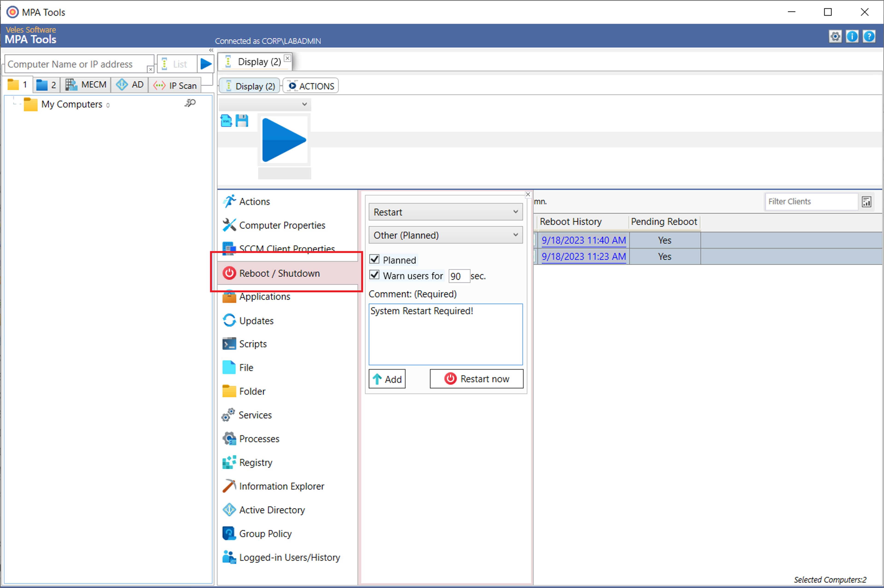884x588 pixels.
Task: Click Connected as CORP\LABADMIN text
Action: tap(268, 41)
